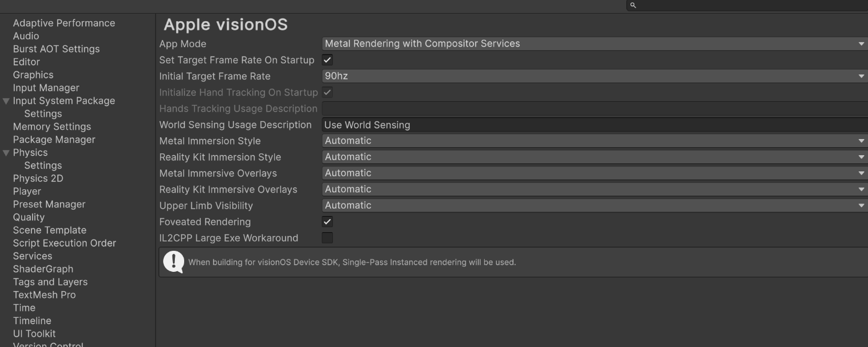Select Scene Template settings
The width and height of the screenshot is (868, 347).
point(50,230)
